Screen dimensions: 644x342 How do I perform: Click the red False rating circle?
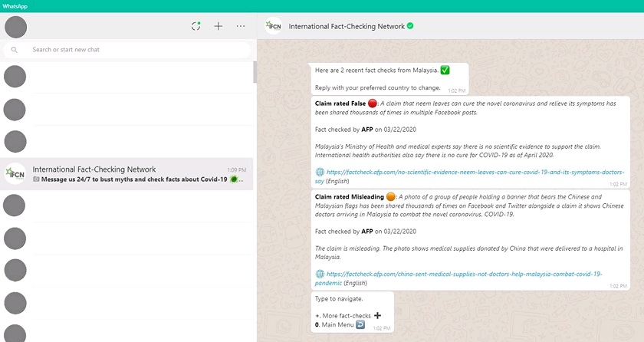372,104
